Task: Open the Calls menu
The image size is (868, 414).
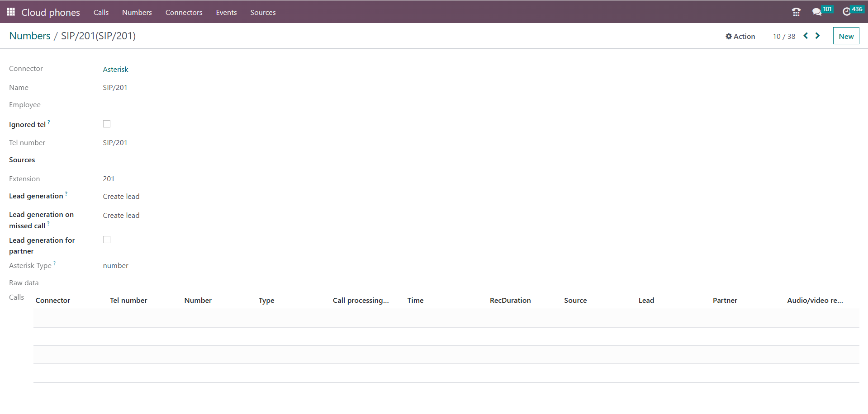Action: point(101,12)
